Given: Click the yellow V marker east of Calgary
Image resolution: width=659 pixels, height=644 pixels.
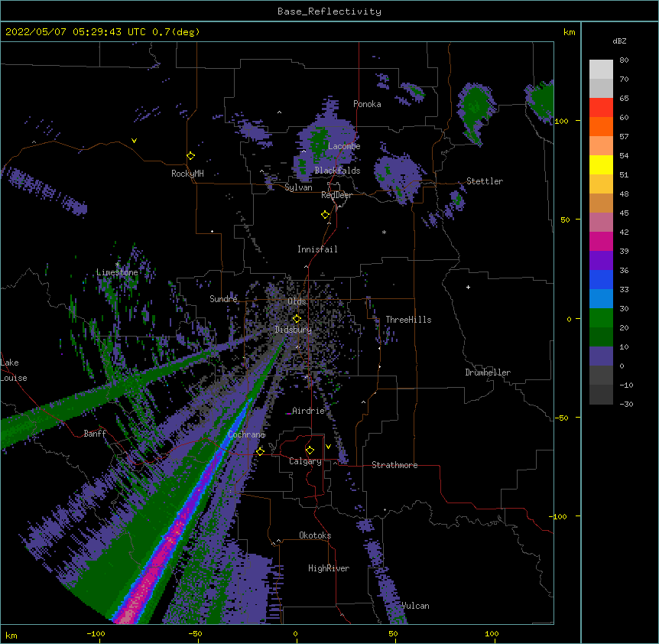Looking at the screenshot, I should tap(328, 447).
